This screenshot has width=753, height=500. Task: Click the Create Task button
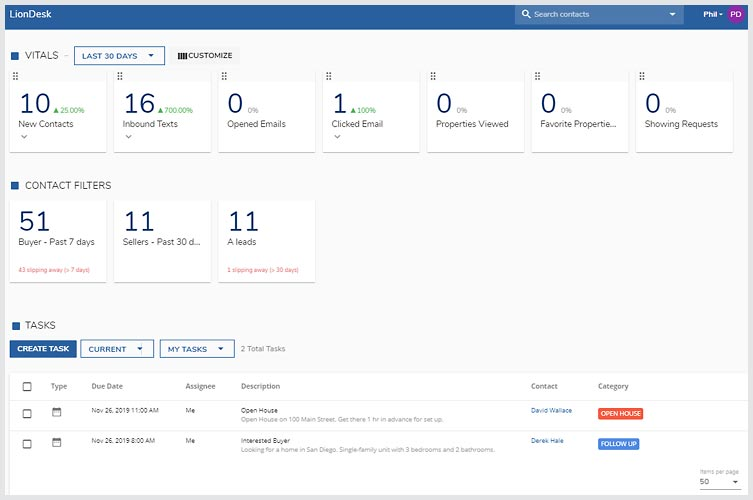43,349
